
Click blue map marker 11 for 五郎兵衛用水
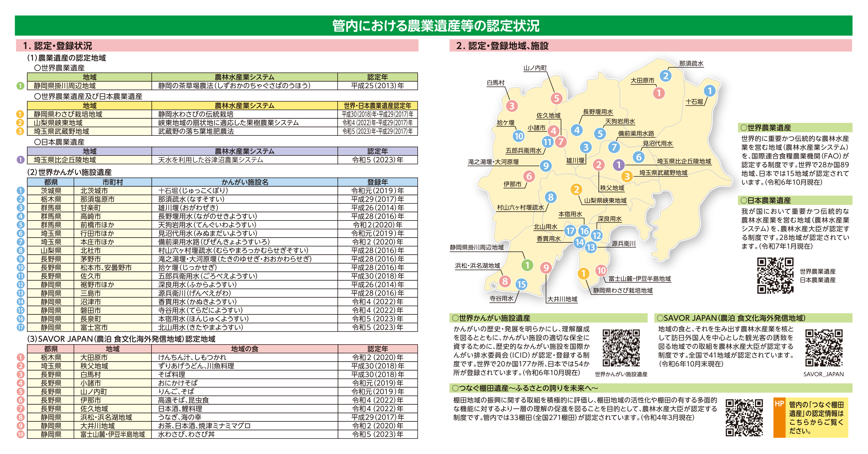(548, 142)
